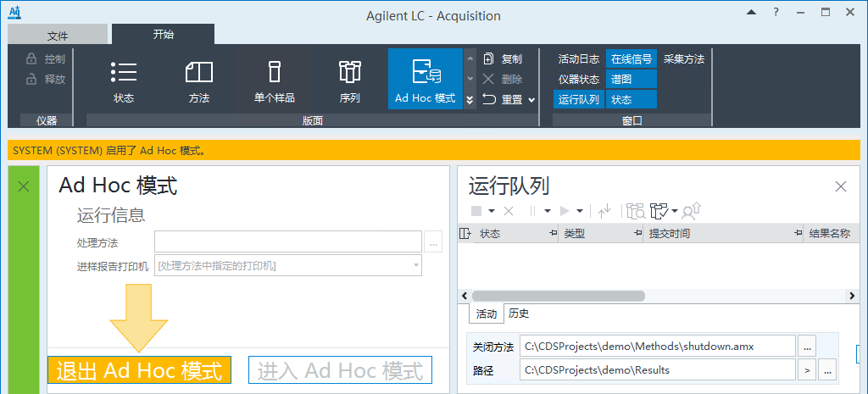Click the user upload arrow icon
This screenshot has width=868, height=394.
pyautogui.click(x=692, y=210)
